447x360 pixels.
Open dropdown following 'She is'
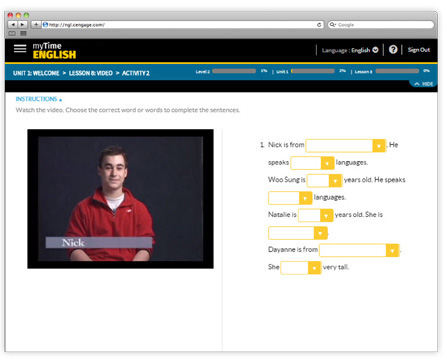[298, 233]
